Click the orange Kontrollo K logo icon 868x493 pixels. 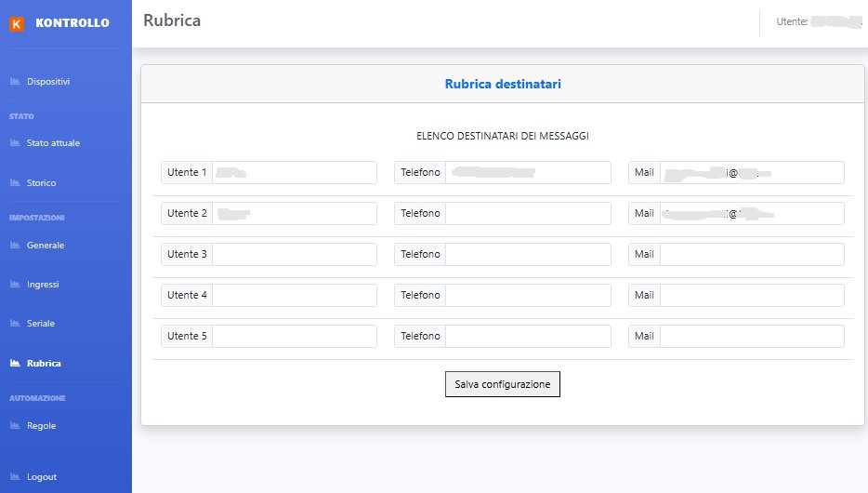(x=17, y=24)
